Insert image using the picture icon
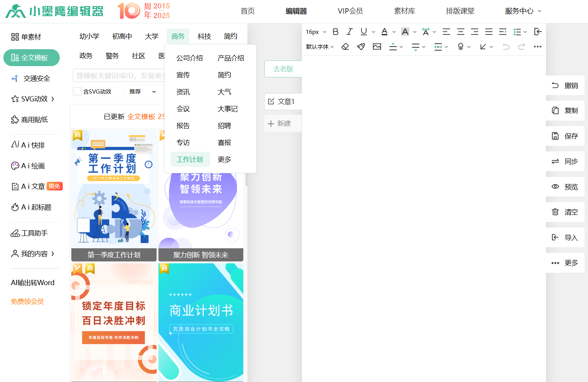The height and width of the screenshot is (382, 588). (x=377, y=47)
